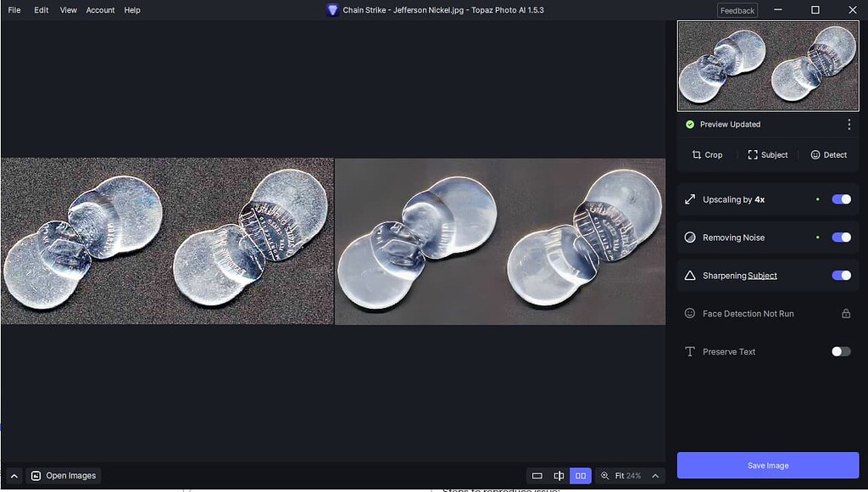Click the zoom magnifier icon
Image resolution: width=868 pixels, height=492 pixels.
(x=605, y=476)
